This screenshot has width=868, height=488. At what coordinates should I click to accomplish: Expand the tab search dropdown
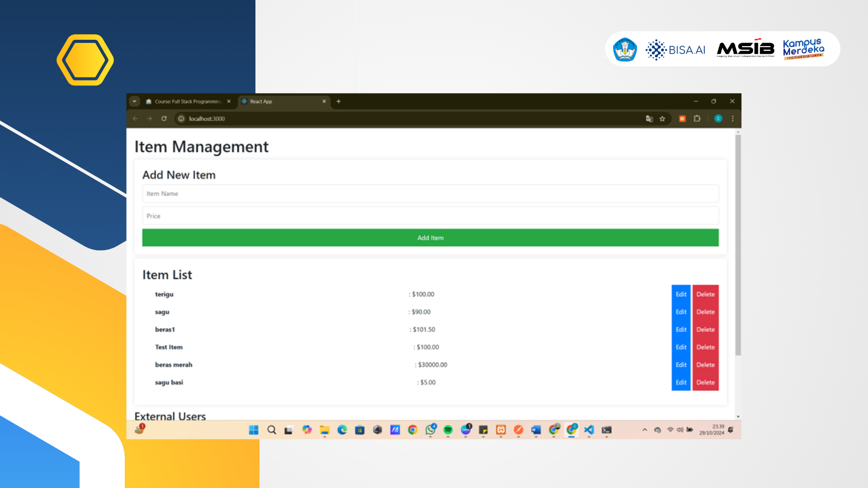pyautogui.click(x=134, y=101)
